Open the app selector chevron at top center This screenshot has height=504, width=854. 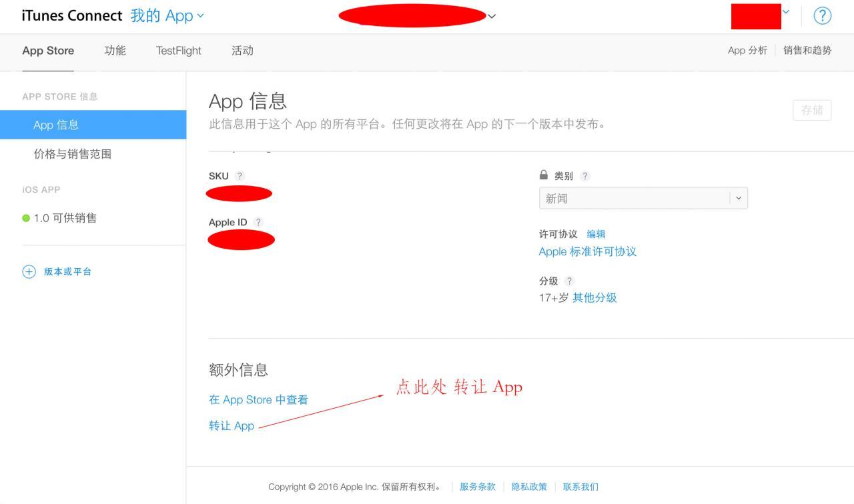click(x=492, y=16)
